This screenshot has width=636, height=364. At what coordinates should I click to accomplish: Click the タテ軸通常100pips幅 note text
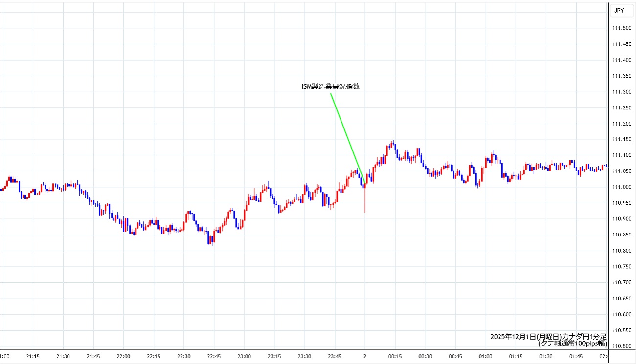[x=572, y=343]
